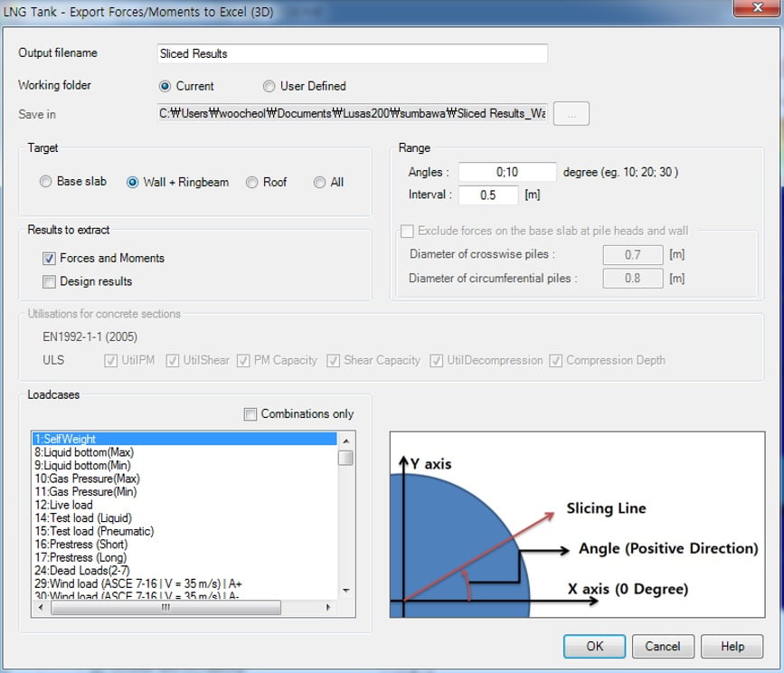The width and height of the screenshot is (784, 673).
Task: Choose User Defined working folder
Action: point(269,86)
